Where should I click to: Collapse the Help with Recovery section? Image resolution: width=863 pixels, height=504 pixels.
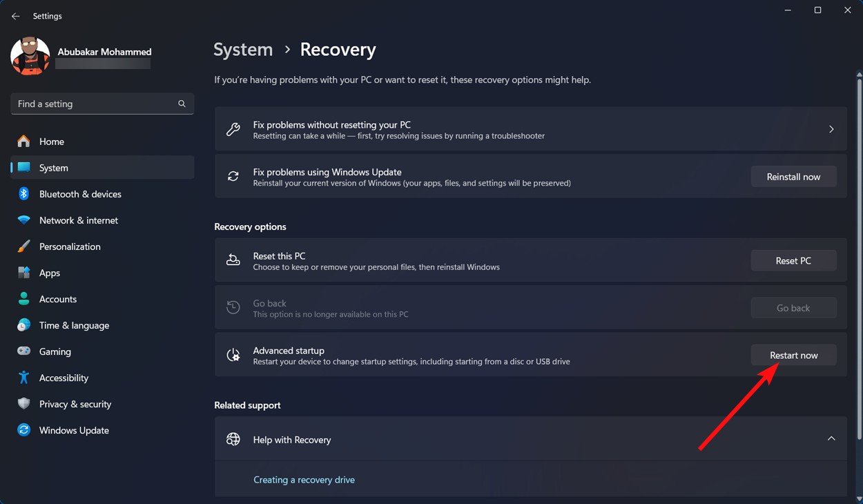point(831,438)
